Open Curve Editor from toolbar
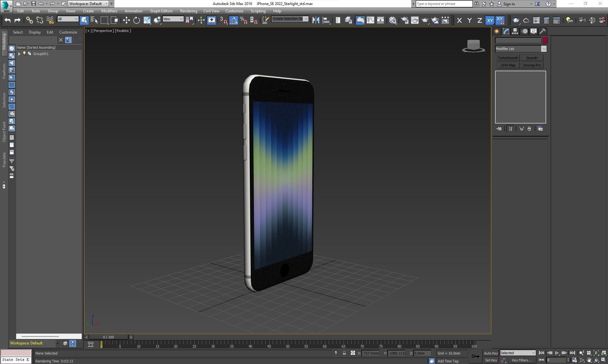The height and width of the screenshot is (364, 608). point(370,20)
